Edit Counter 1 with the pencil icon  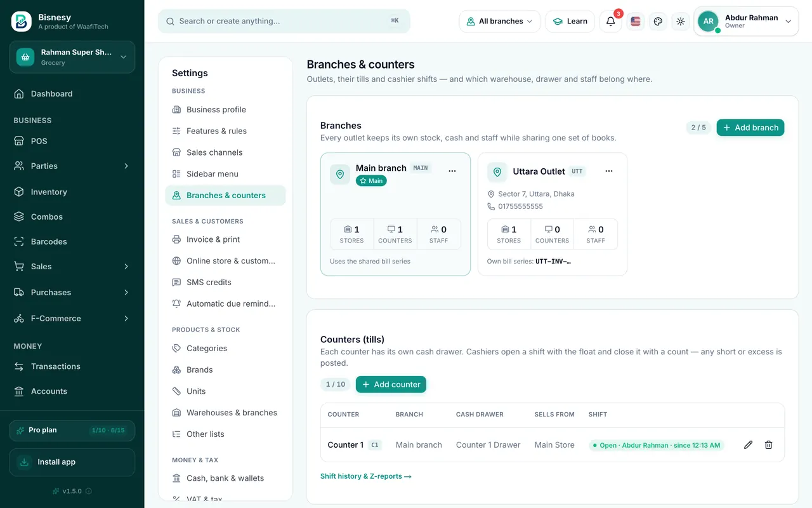coord(748,445)
